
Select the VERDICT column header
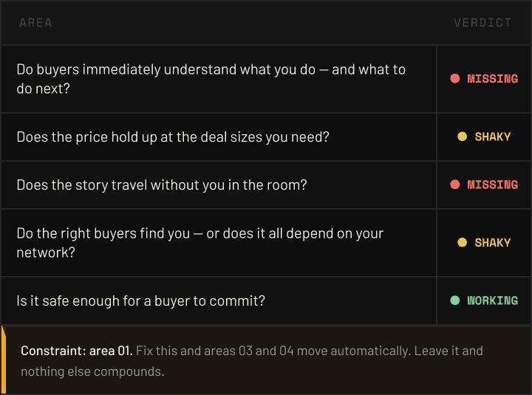tap(482, 22)
